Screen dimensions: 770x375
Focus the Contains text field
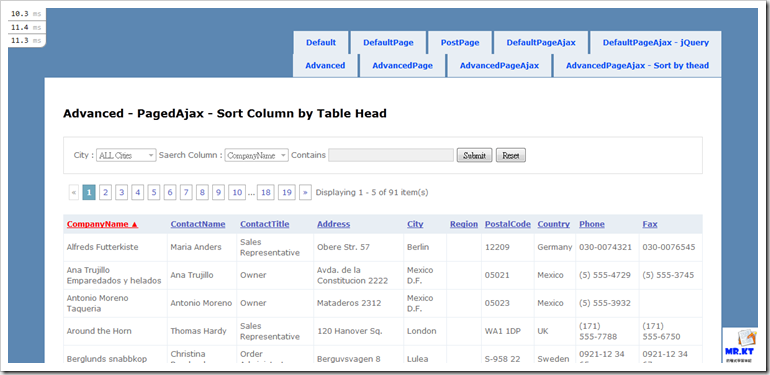[x=391, y=155]
